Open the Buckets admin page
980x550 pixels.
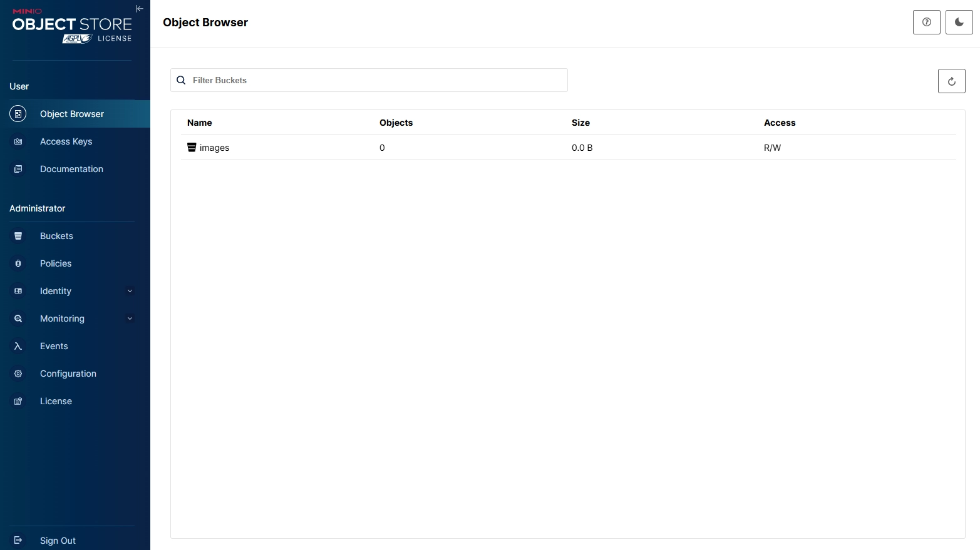coord(56,236)
